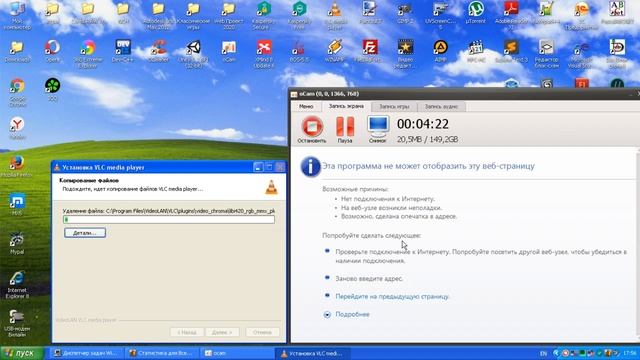Open Adobe Reader desktop shortcut
Screen dimensions: 640x360
click(511, 16)
